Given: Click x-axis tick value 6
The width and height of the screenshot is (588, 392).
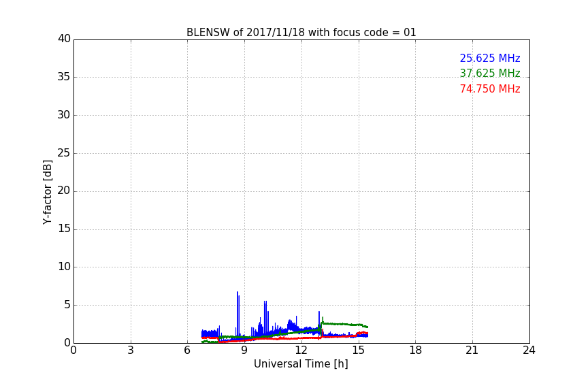Looking at the screenshot, I should [x=187, y=350].
